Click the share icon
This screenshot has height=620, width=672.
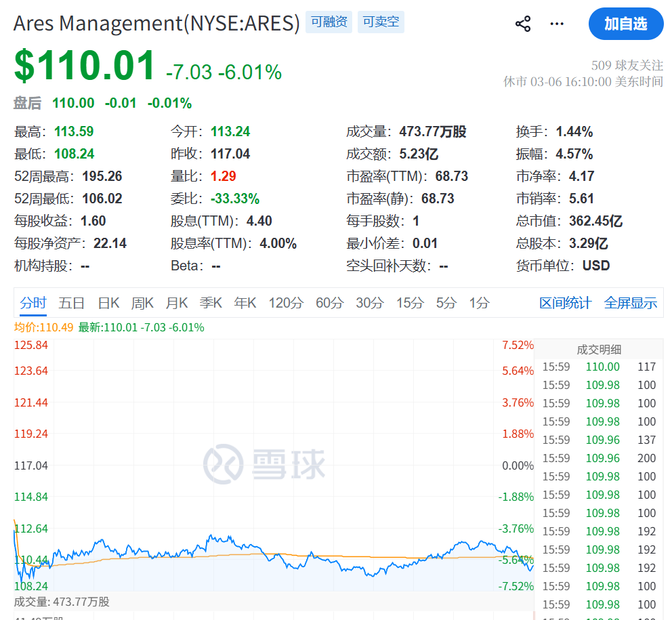pos(523,24)
